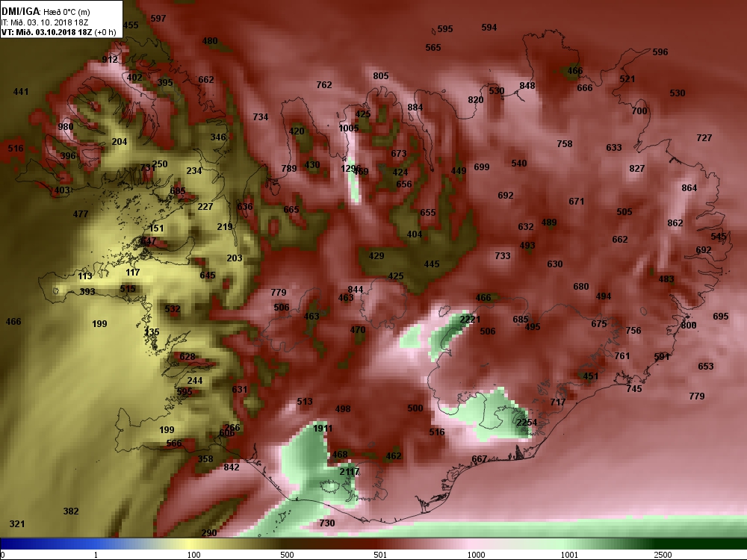This screenshot has width=747, height=560.
Task: Click the map value 565
Action: (433, 48)
